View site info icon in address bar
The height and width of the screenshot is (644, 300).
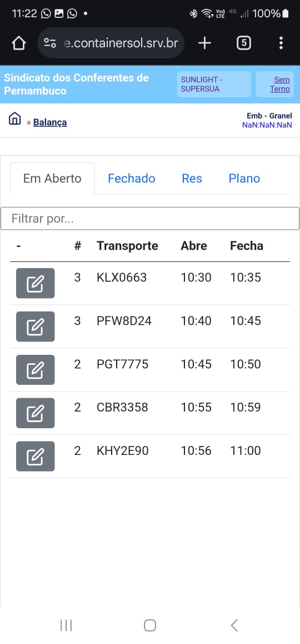[x=50, y=43]
